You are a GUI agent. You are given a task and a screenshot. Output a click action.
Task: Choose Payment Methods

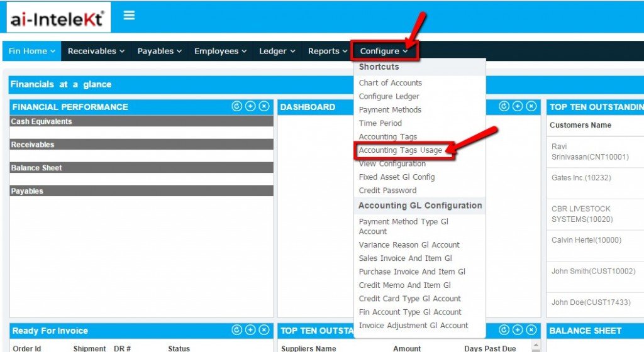coord(390,109)
